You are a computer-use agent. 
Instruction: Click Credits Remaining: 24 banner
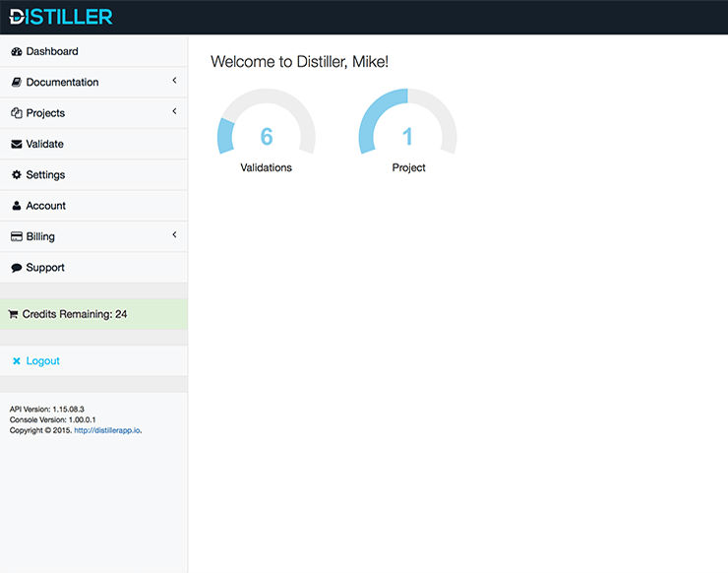93,314
